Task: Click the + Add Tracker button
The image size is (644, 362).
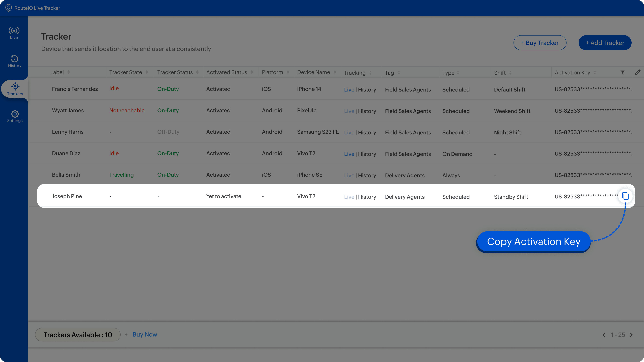Action: (x=605, y=43)
